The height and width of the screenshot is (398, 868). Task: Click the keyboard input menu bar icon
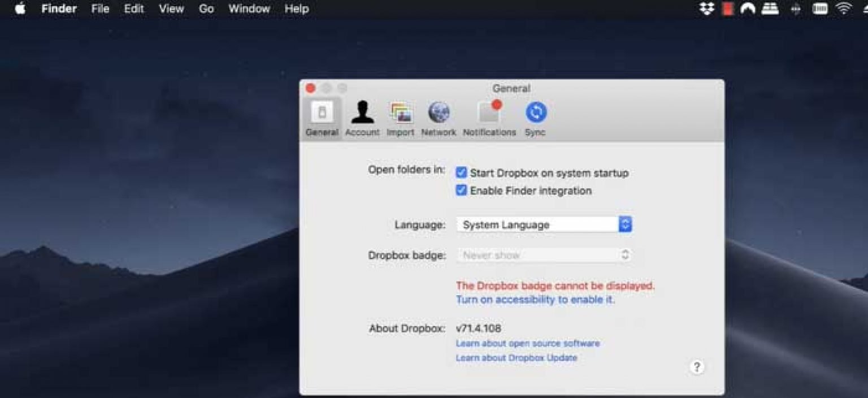pyautogui.click(x=820, y=8)
